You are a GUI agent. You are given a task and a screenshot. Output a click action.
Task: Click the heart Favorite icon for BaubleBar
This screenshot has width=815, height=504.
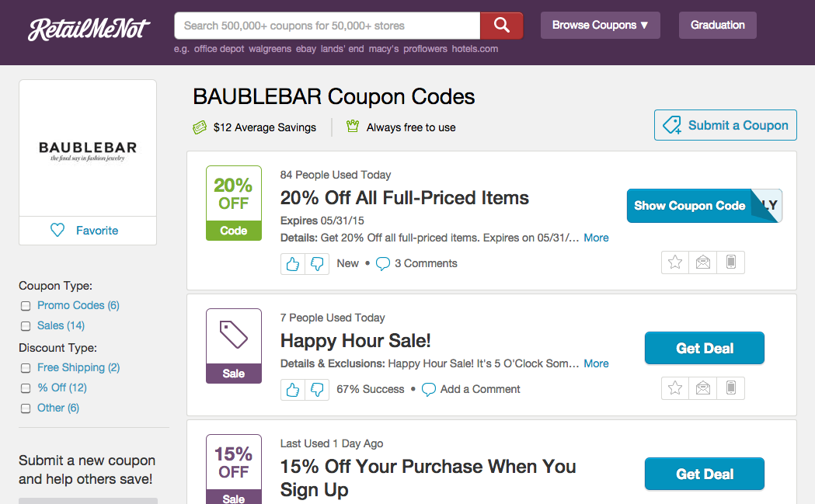tap(57, 231)
